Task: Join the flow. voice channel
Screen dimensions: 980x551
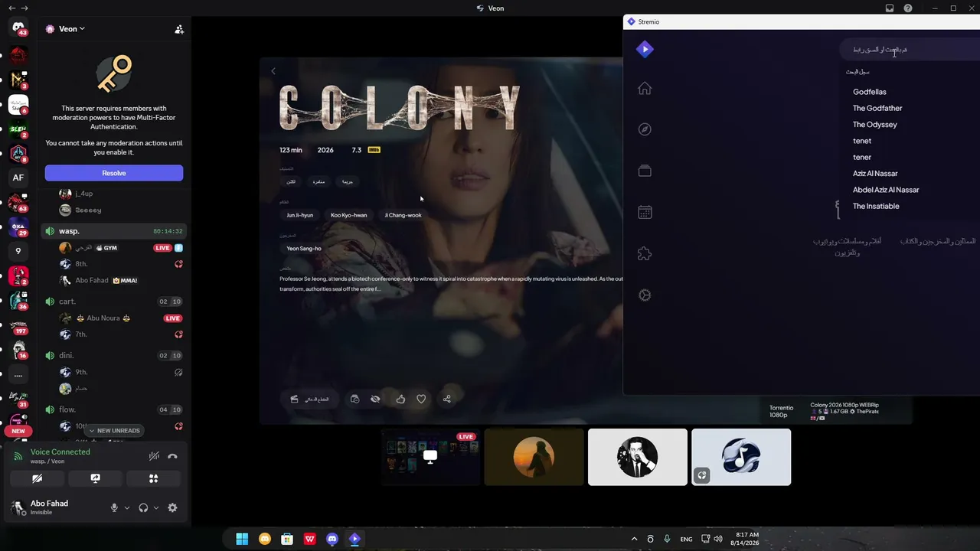Action: coord(113,410)
